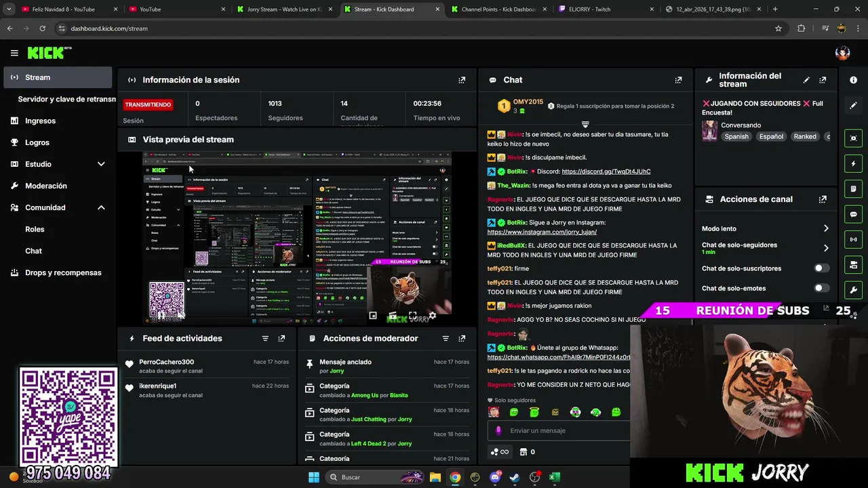Enable Chat de solo-emotes switch
This screenshot has height=488, width=868.
[822, 288]
